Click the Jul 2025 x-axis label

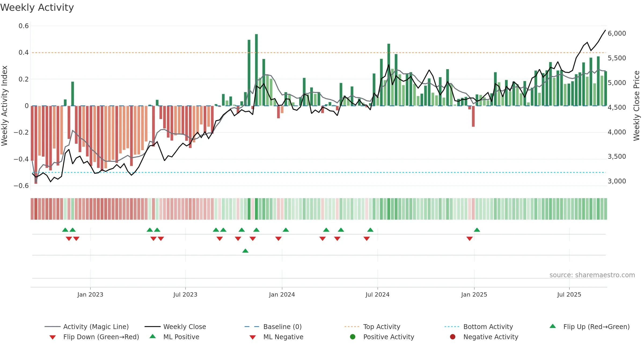pos(569,294)
